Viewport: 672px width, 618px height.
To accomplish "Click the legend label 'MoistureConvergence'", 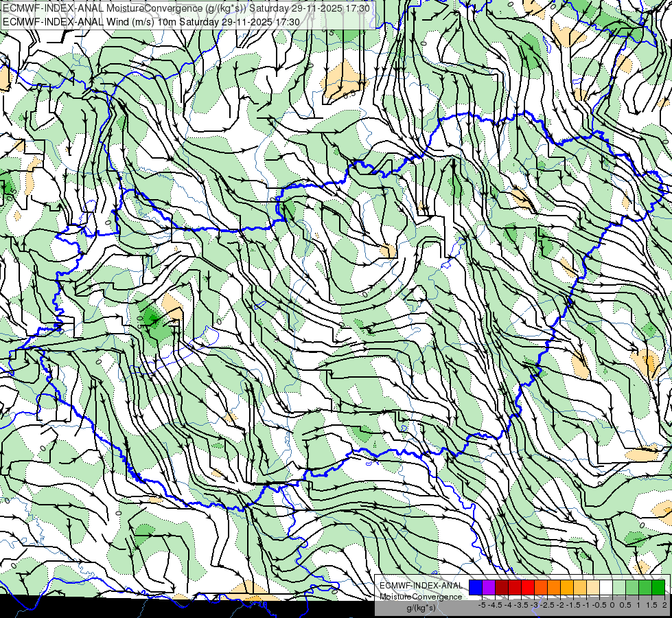I will 421,597.
